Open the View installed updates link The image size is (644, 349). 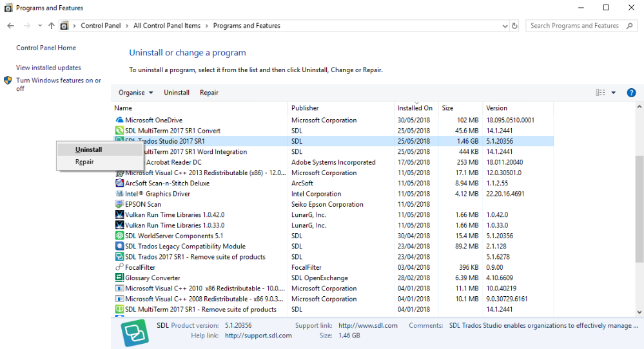point(48,68)
